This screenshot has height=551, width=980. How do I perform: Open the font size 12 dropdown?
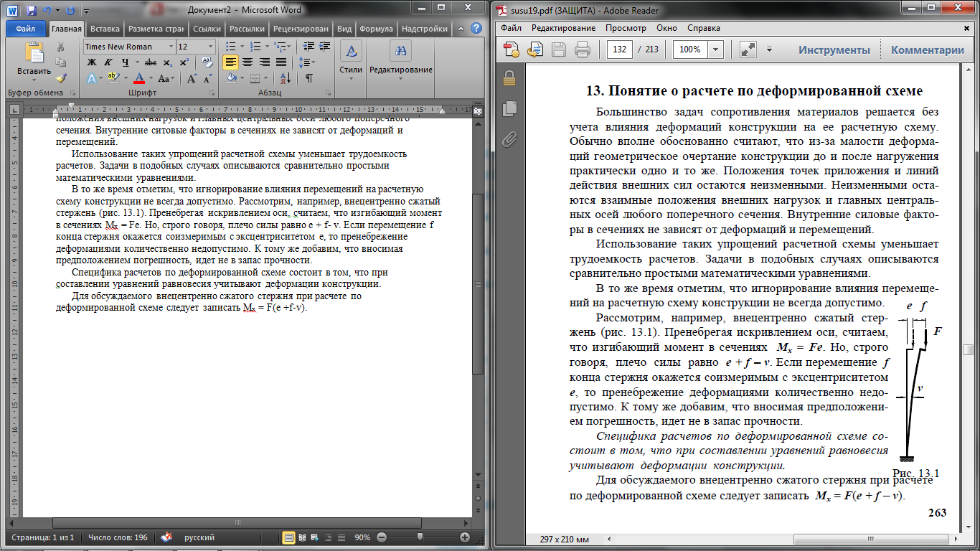(x=210, y=47)
